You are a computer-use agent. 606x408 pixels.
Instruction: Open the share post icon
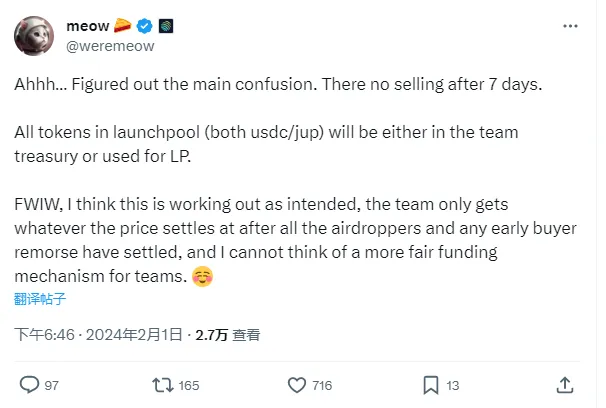(x=565, y=384)
